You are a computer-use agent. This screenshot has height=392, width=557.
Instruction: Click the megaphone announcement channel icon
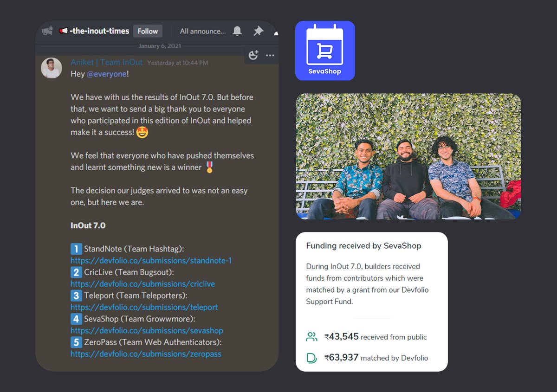click(x=47, y=31)
